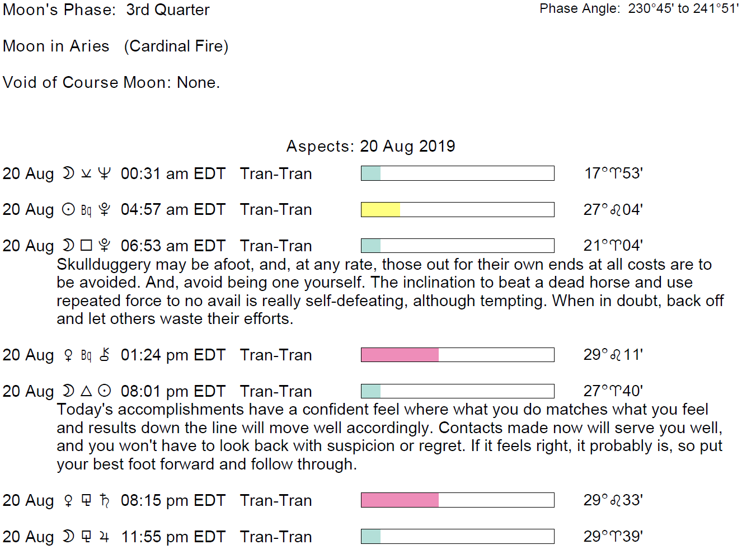Click the teal strength bar at 11:55 pm
756x554 pixels.
[371, 537]
